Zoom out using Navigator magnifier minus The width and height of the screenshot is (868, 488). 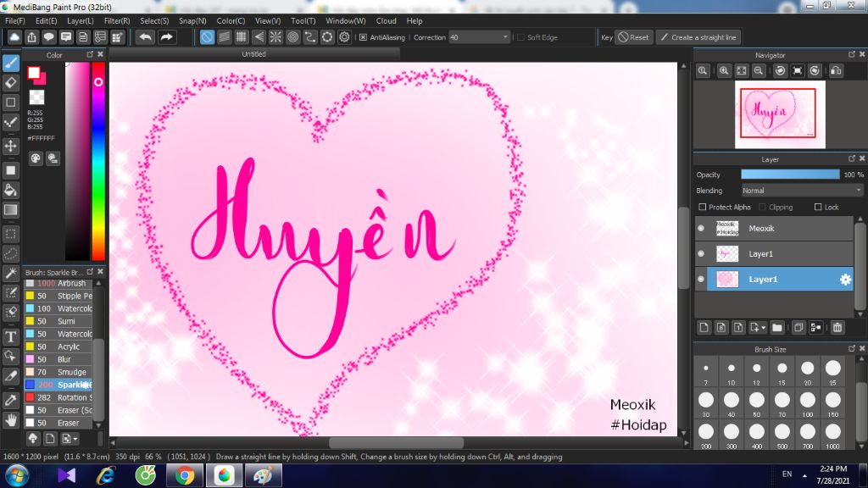click(x=759, y=71)
